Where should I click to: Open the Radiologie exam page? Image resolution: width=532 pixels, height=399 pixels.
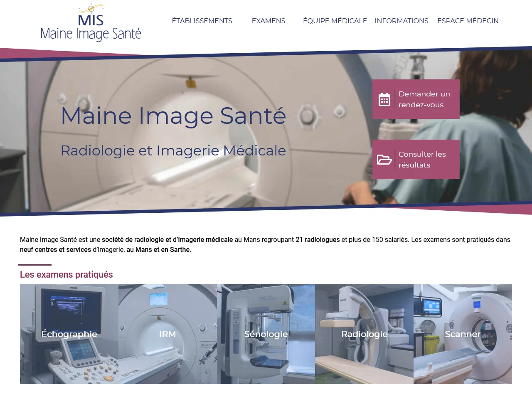(364, 334)
